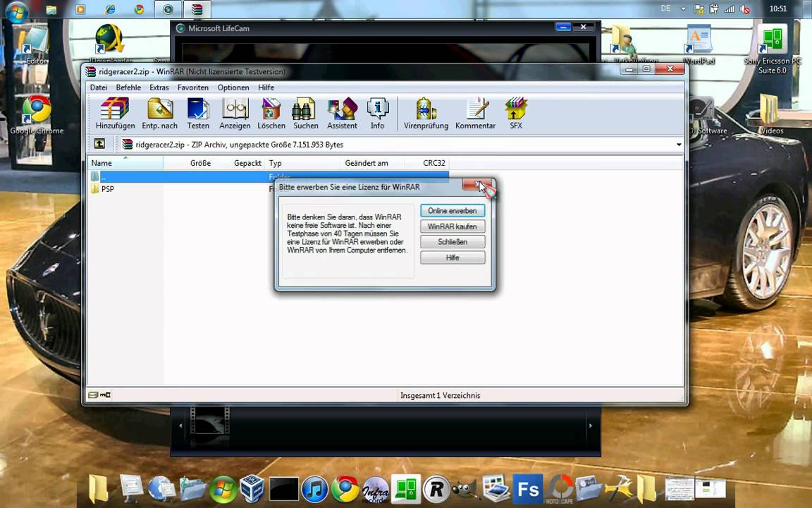The image size is (812, 508).
Task: Launch Fs app from the dock
Action: coord(528,490)
